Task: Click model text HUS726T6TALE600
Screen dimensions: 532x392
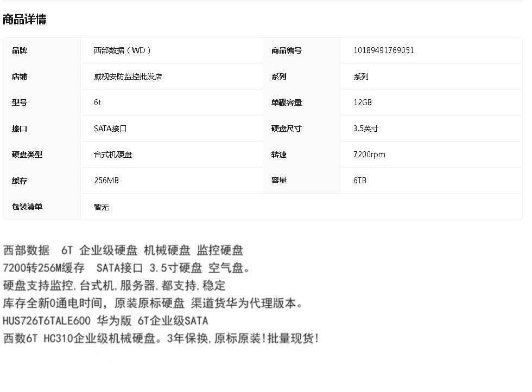Action: [47, 321]
